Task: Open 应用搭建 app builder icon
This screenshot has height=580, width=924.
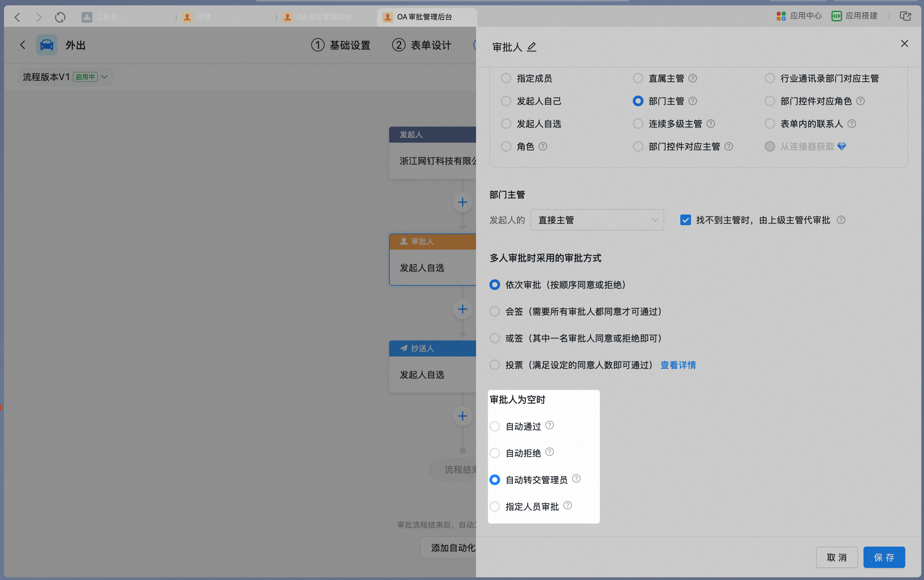Action: pos(836,16)
